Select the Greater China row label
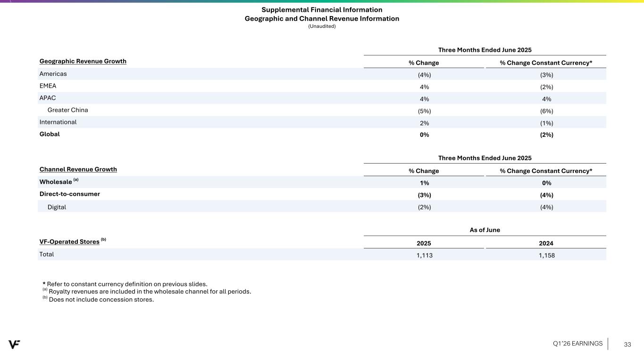Image resolution: width=644 pixels, height=362 pixels. 68,110
